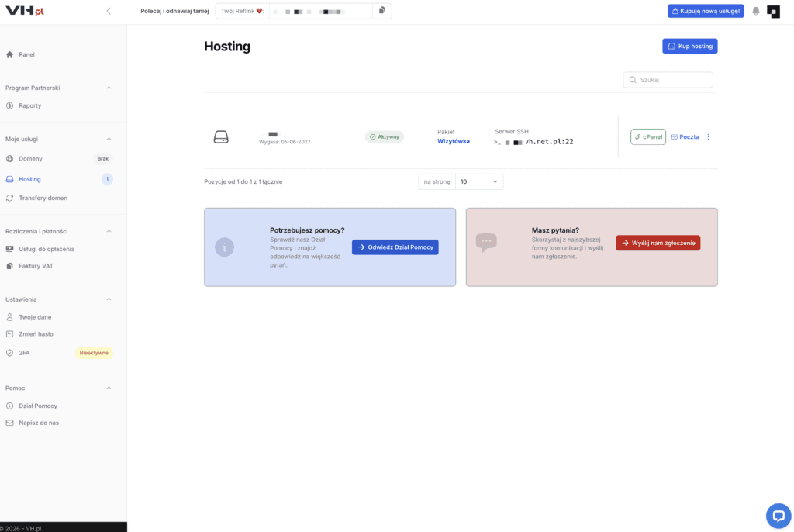Open the live chat bubble
794x532 pixels.
pyautogui.click(x=778, y=516)
